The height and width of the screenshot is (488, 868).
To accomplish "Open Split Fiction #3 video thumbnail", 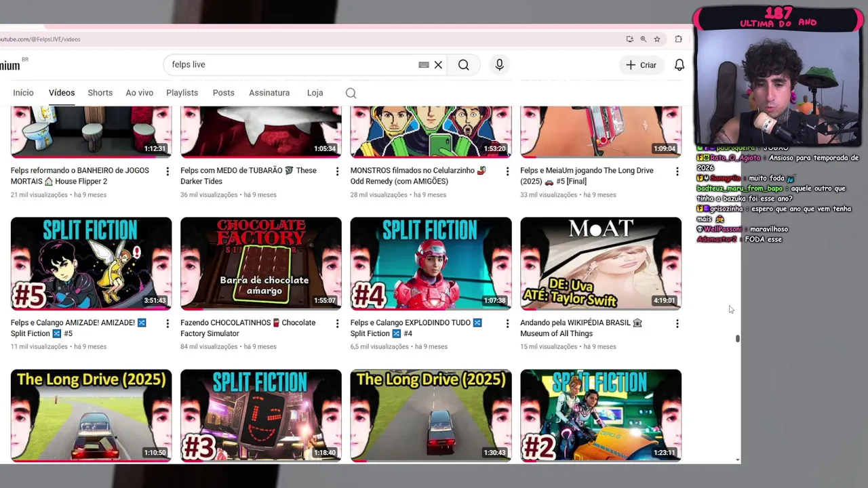I will tap(261, 415).
